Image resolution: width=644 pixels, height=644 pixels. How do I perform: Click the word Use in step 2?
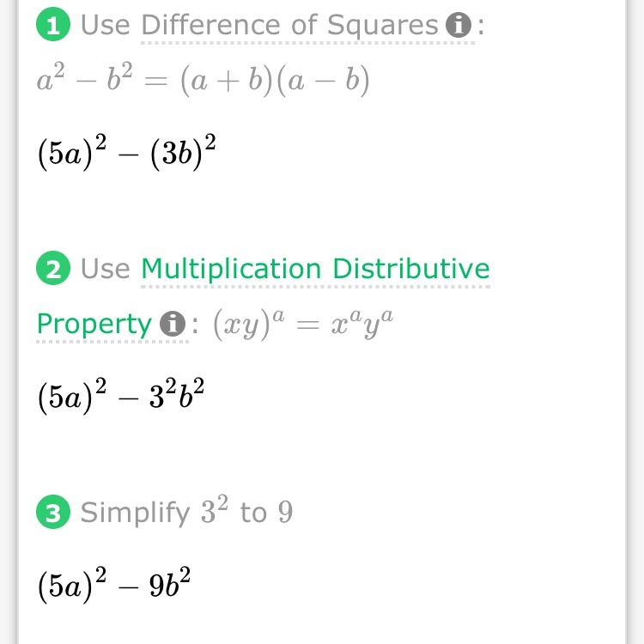106,270
